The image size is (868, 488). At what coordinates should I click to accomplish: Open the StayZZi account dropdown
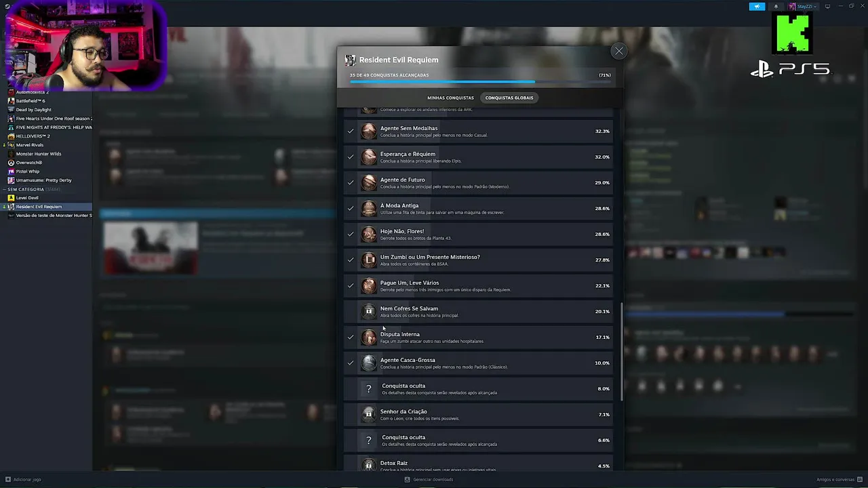[x=803, y=6]
